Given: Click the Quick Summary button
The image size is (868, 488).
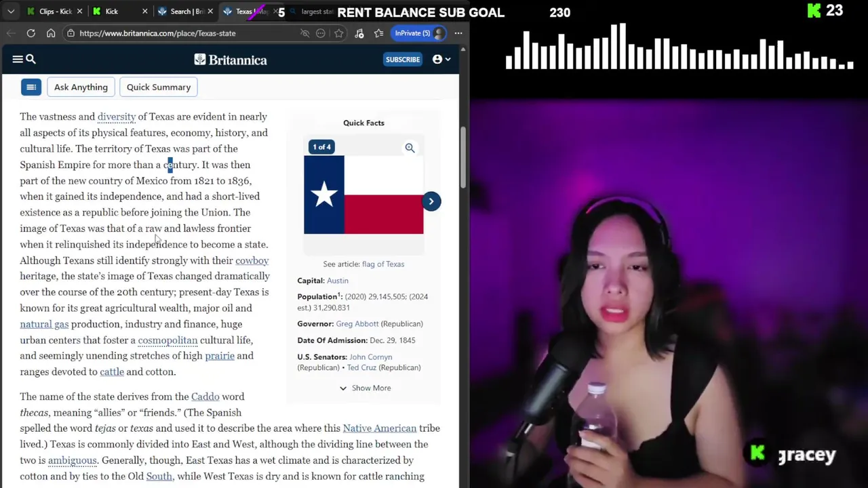Looking at the screenshot, I should click(159, 87).
